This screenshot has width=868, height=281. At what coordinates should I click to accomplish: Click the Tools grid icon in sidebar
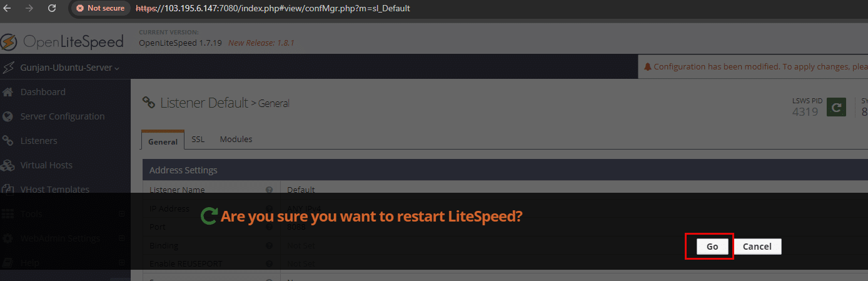pyautogui.click(x=8, y=214)
